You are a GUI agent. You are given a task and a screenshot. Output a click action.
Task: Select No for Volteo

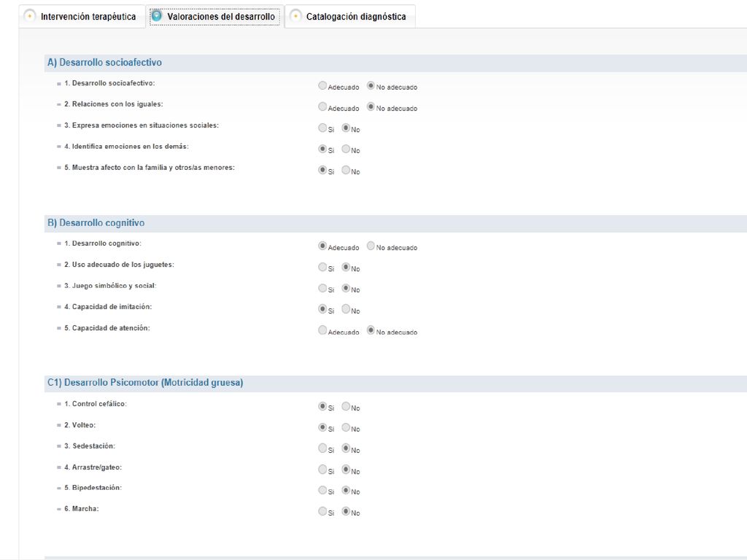tap(346, 427)
